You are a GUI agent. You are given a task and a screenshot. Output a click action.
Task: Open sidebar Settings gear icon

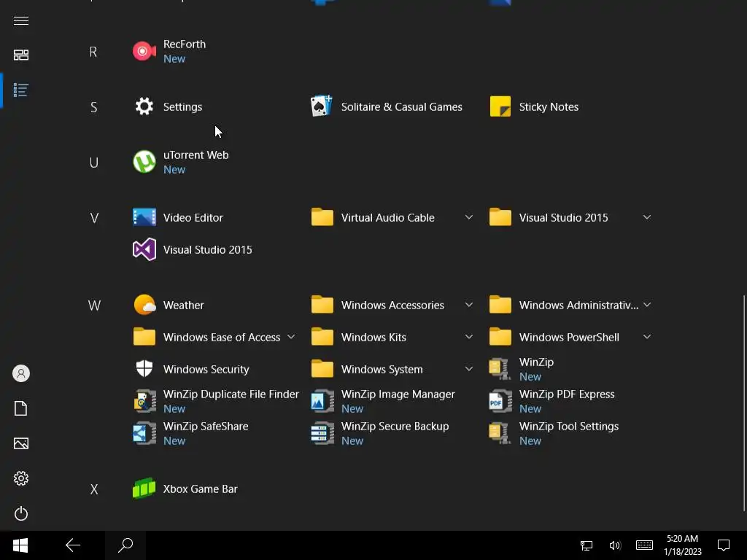click(21, 478)
